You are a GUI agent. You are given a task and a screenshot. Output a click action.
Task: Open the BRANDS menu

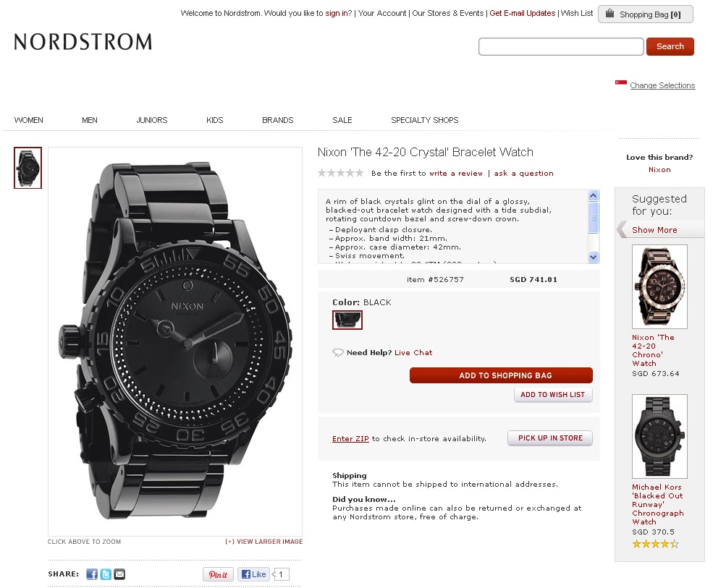[x=278, y=120]
